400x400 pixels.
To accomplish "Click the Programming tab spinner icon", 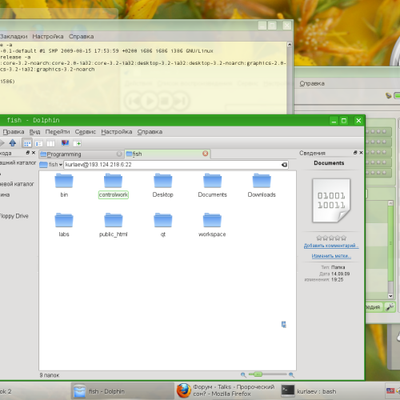I will tap(119, 154).
